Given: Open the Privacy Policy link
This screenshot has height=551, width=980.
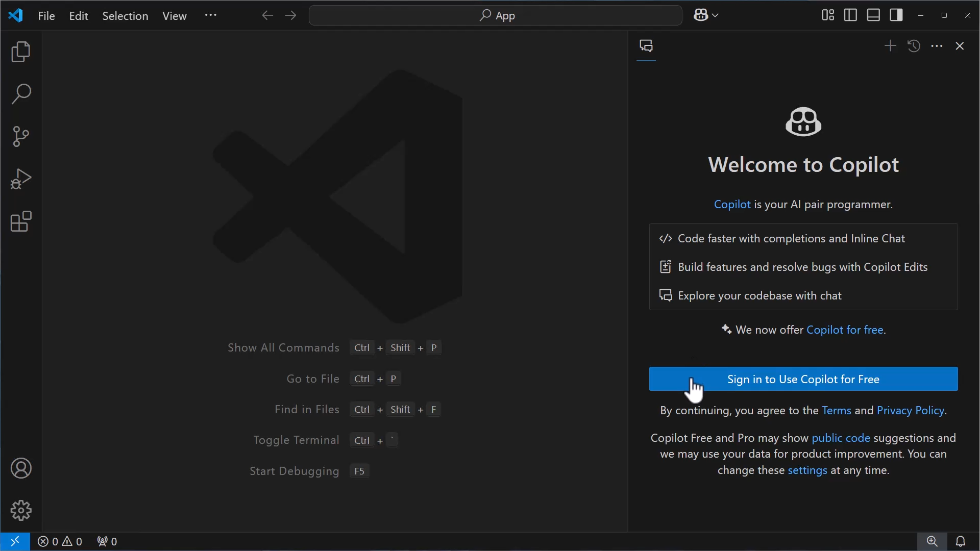Looking at the screenshot, I should point(911,411).
